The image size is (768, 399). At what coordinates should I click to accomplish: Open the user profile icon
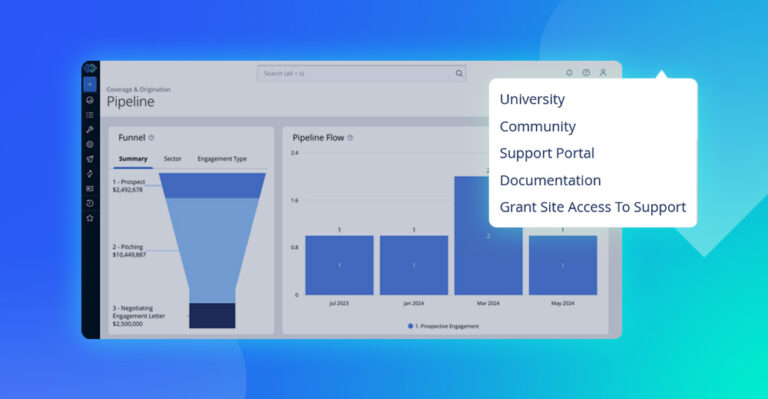coord(603,72)
